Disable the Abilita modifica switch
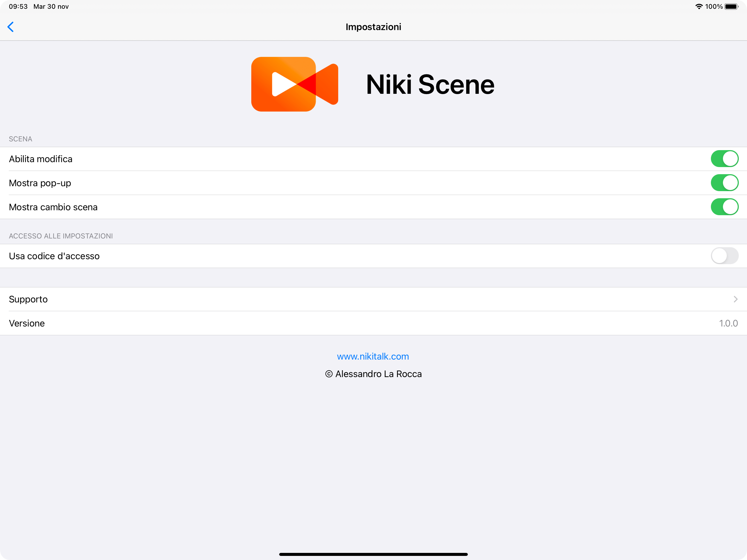Viewport: 747px width, 560px height. 724,159
